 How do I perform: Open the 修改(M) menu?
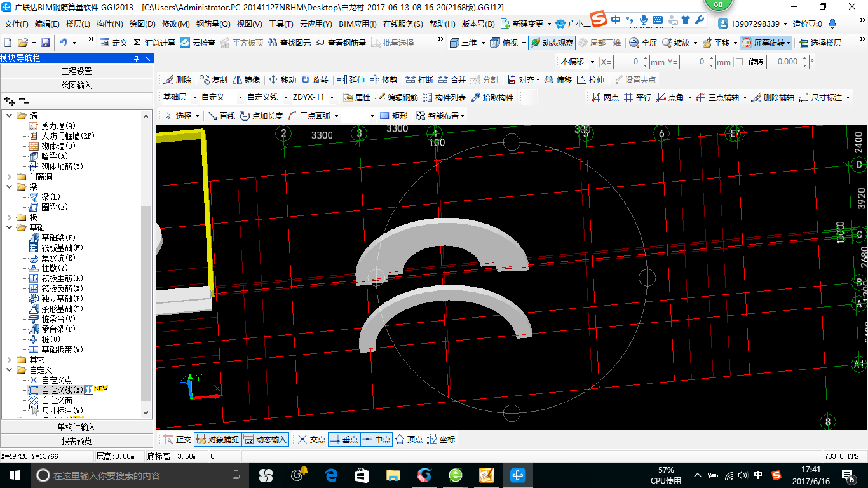click(176, 24)
